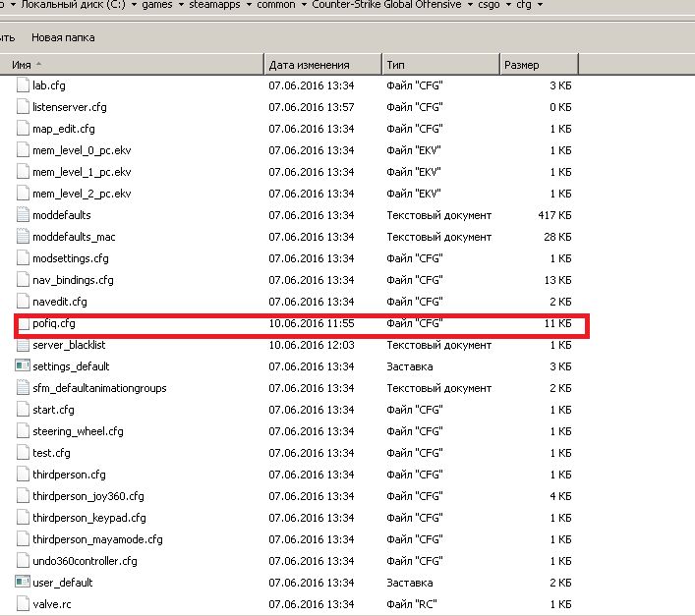Expand the dropdown arrow after Локальный диск (C:)
The width and height of the screenshot is (695, 616).
click(x=134, y=5)
